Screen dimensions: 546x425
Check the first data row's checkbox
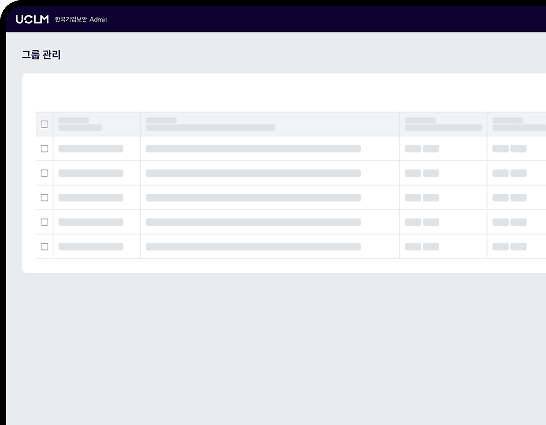point(45,149)
